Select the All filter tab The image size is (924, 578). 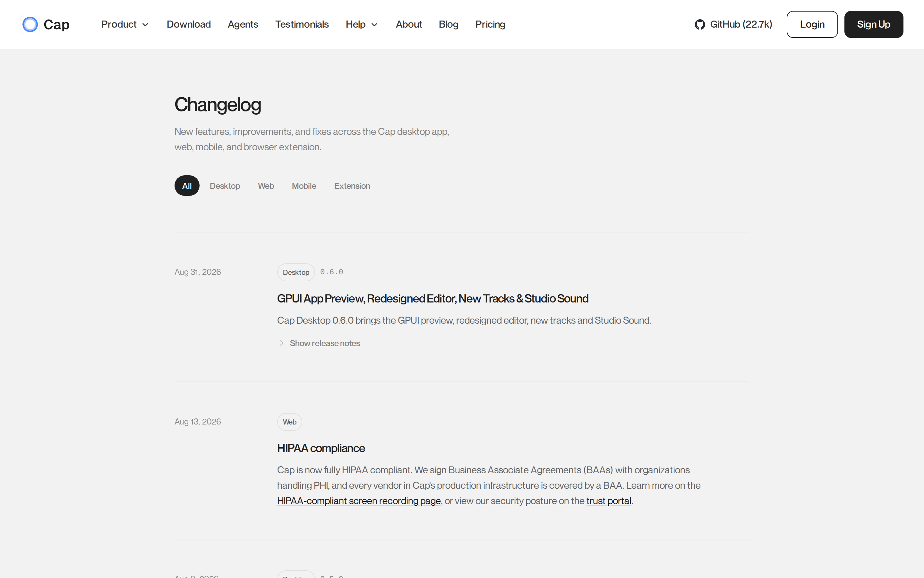[187, 186]
